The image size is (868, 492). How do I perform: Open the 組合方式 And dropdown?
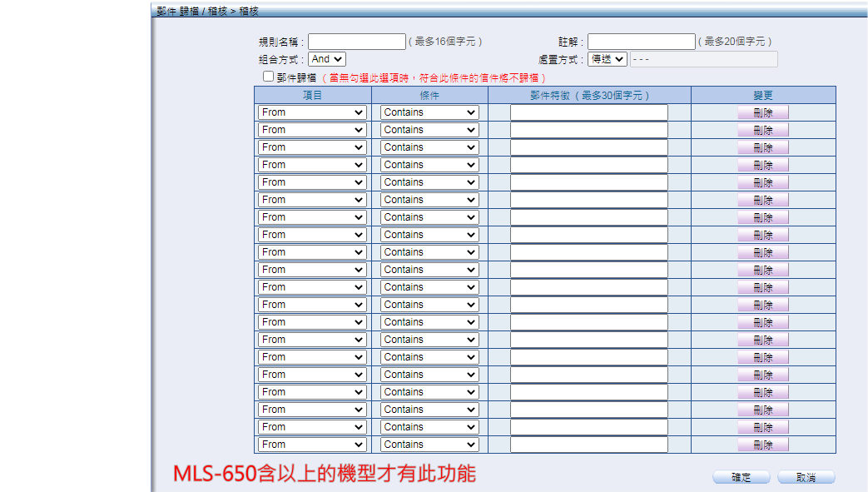tap(326, 59)
